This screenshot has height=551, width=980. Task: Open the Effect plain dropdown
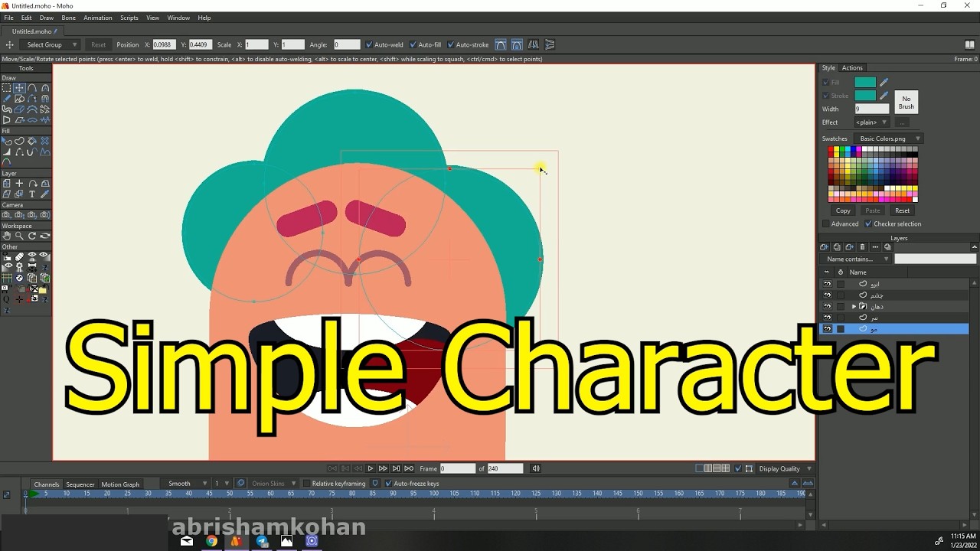871,122
